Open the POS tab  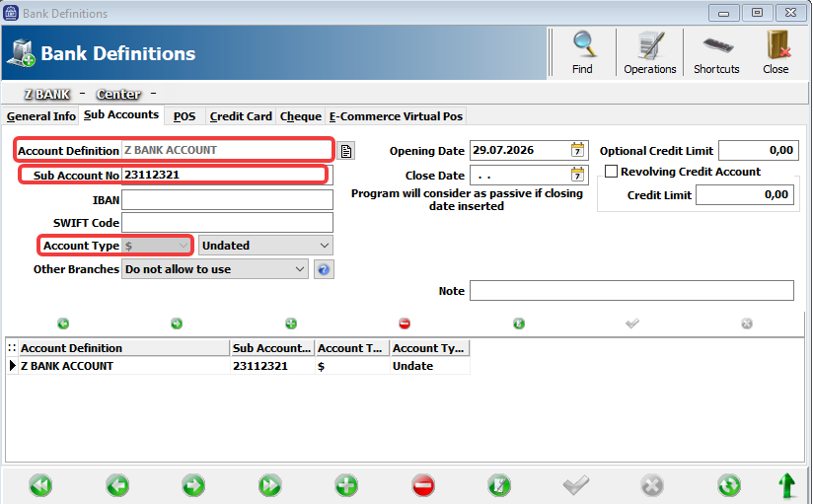tap(185, 116)
